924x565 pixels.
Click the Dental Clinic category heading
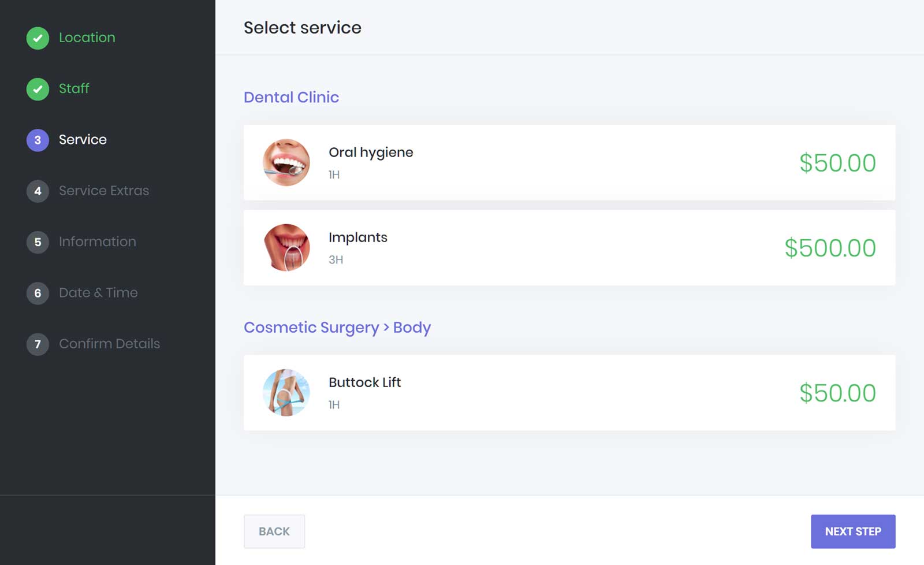tap(291, 97)
